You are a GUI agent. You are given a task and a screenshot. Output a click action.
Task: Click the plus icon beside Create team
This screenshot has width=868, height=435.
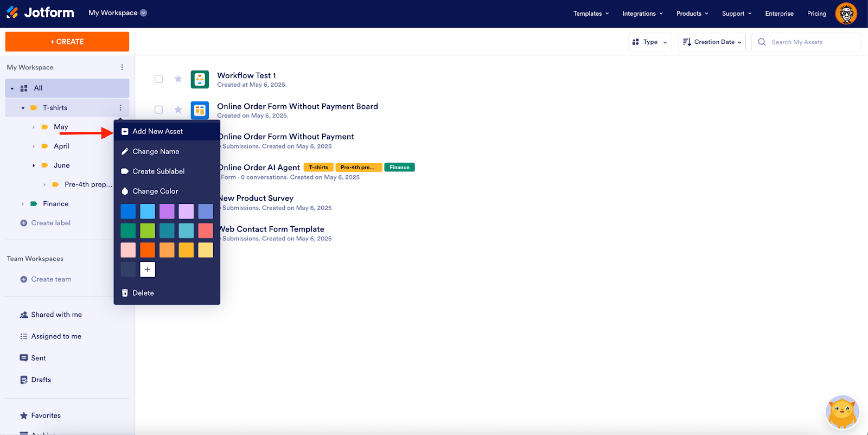(24, 279)
